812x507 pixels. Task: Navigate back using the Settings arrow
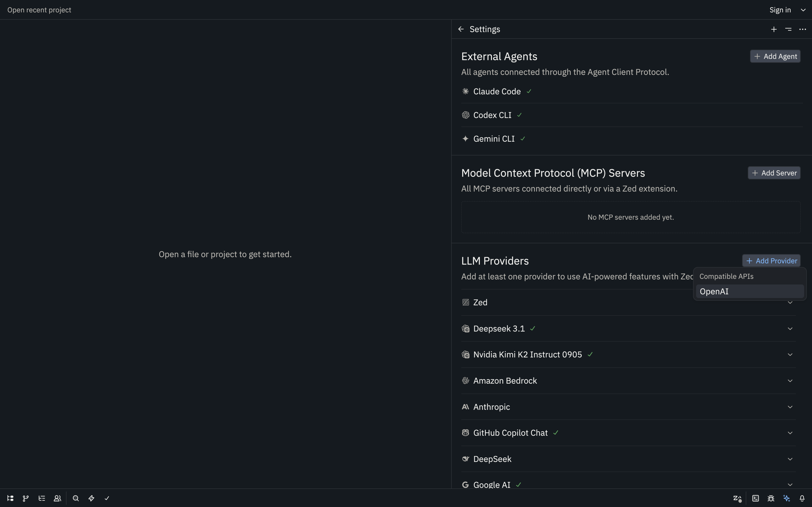click(x=461, y=29)
